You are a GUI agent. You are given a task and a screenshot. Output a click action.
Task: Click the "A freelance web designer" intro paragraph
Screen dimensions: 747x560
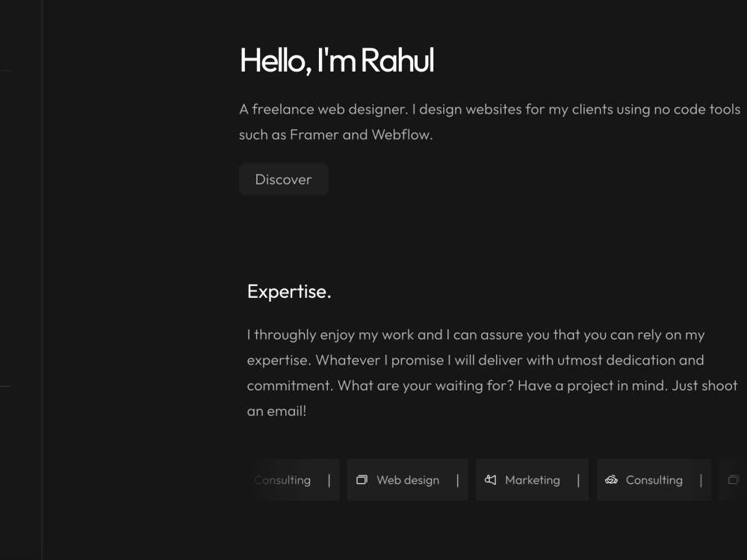(490, 122)
